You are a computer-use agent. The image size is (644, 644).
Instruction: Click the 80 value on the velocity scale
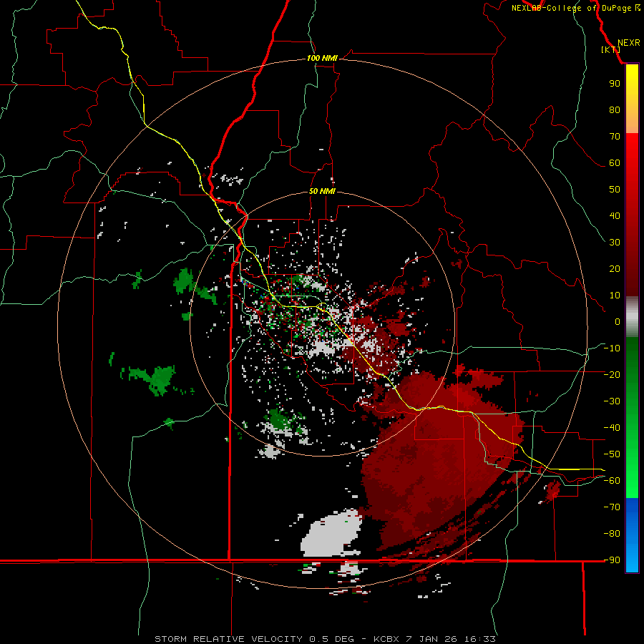(615, 109)
